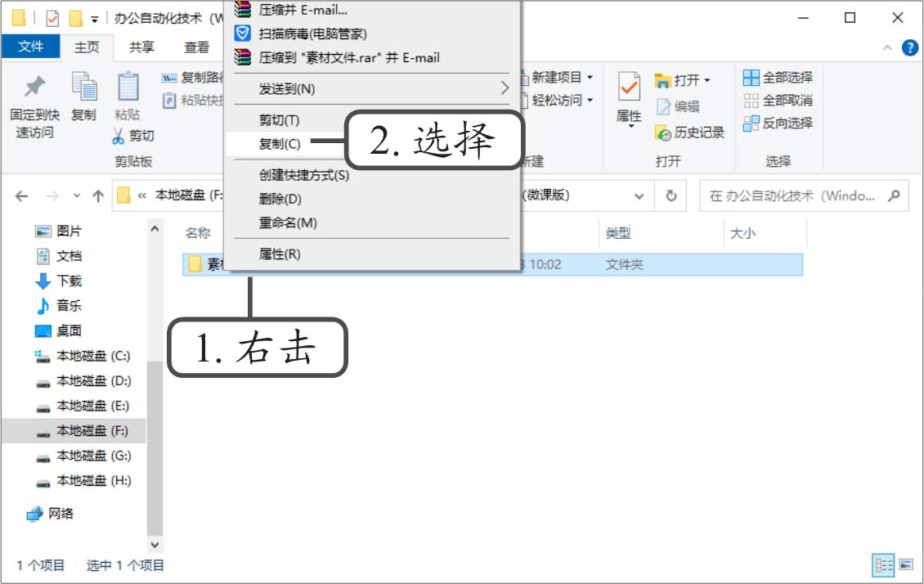Go forward with the right arrow

pos(52,196)
